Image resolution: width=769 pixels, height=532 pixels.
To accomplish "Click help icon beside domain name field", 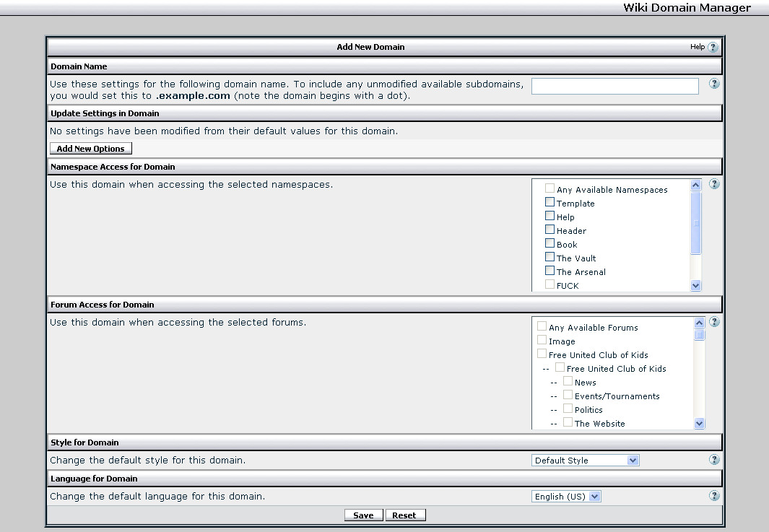I will (714, 84).
